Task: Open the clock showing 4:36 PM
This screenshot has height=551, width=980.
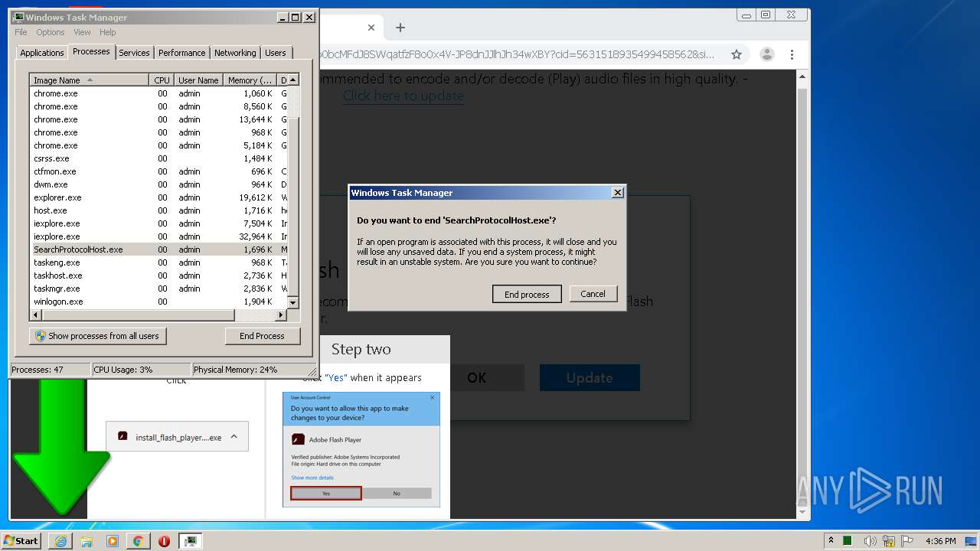Action: (940, 541)
